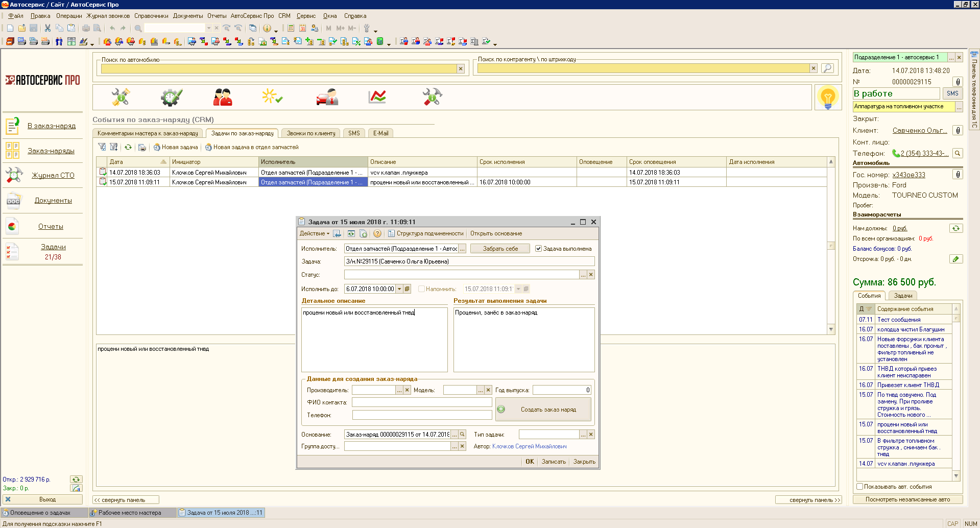This screenshot has height=528, width=980.
Task: Click the help question mark icon in task dialog
Action: pyautogui.click(x=377, y=233)
